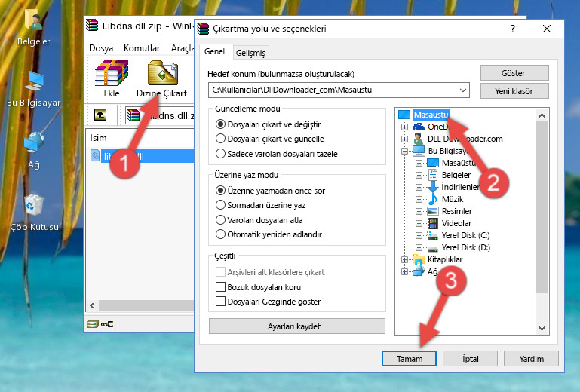Click the help question mark in dialog title
The width and height of the screenshot is (580, 392).
(513, 29)
